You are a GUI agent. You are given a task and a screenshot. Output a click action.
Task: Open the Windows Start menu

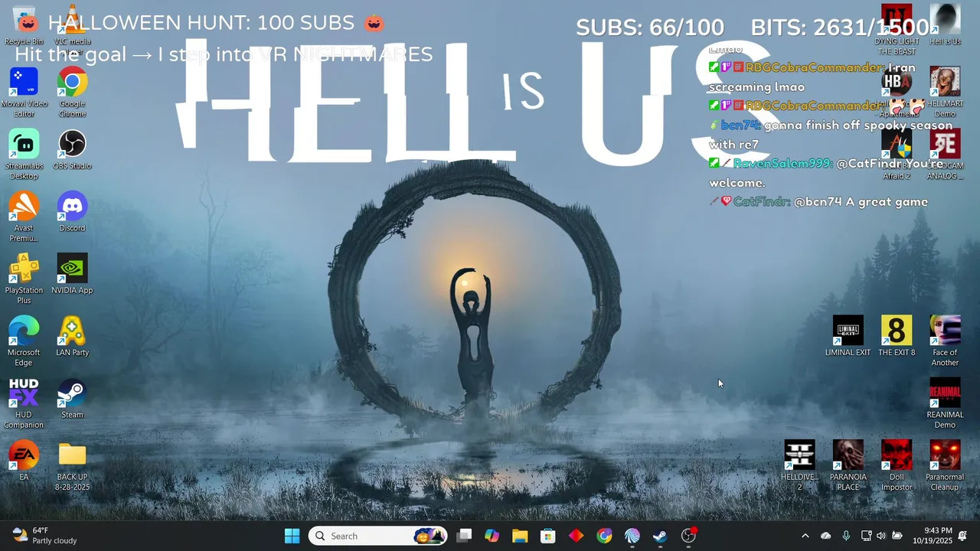click(x=292, y=536)
